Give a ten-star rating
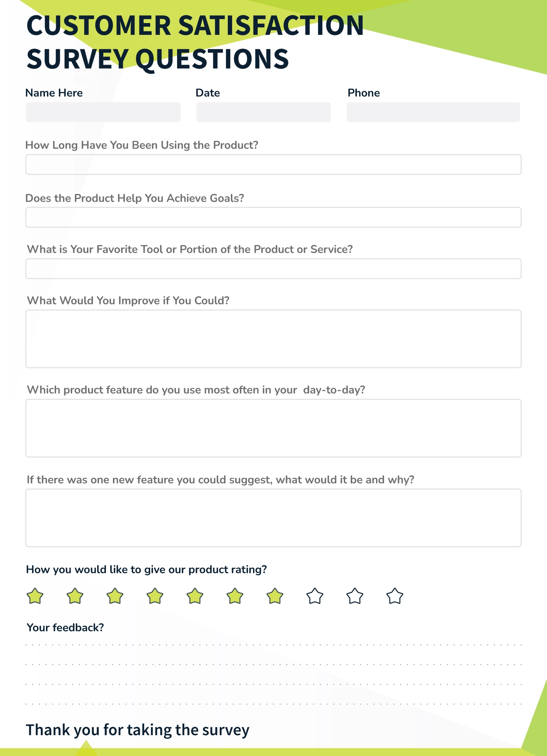The width and height of the screenshot is (547, 756). click(395, 597)
